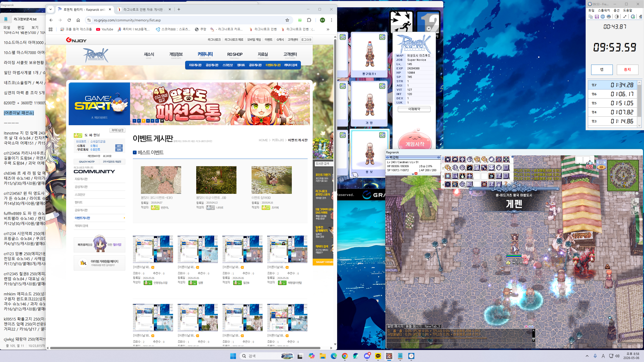Click the Windows Start button
644x362 pixels.
[233, 356]
